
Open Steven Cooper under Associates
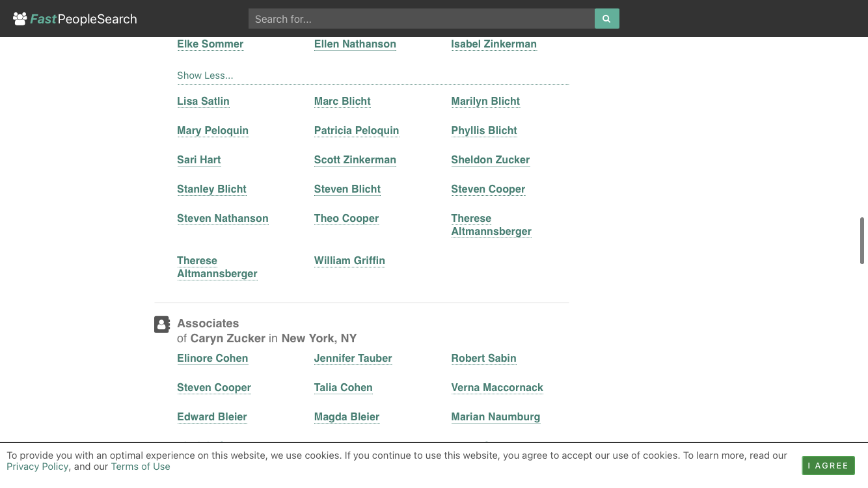tap(214, 388)
